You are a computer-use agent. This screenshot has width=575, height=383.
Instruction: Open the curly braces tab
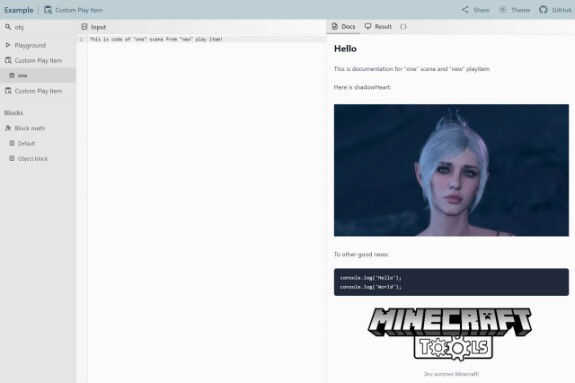[403, 26]
